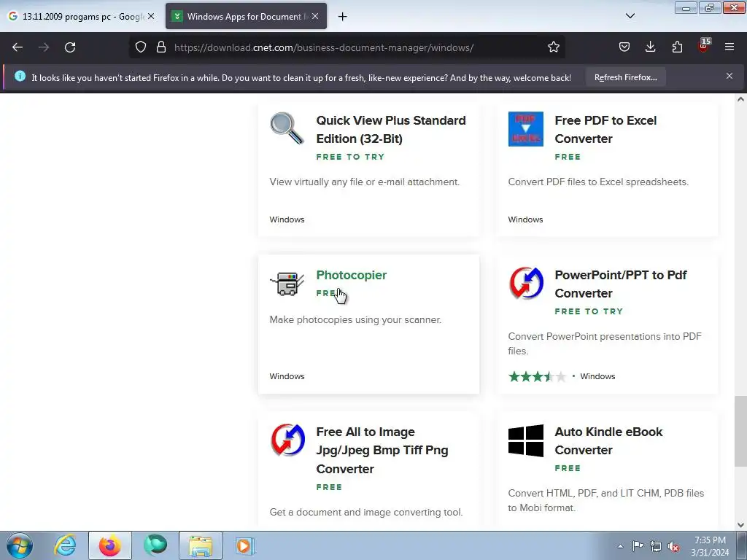
Task: Click 'View virtually any file or e-mail attachment.'
Action: click(365, 182)
